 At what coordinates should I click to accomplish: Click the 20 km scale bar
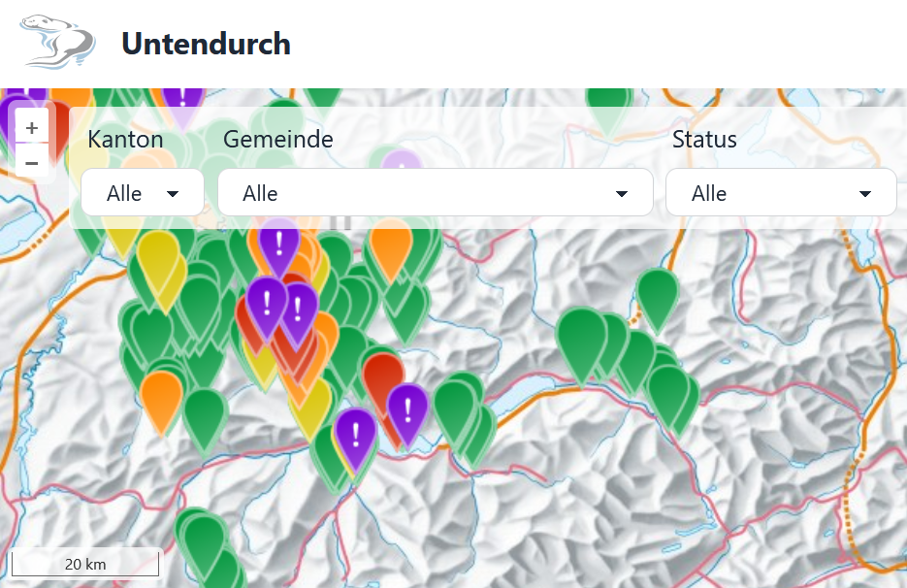coord(84,564)
